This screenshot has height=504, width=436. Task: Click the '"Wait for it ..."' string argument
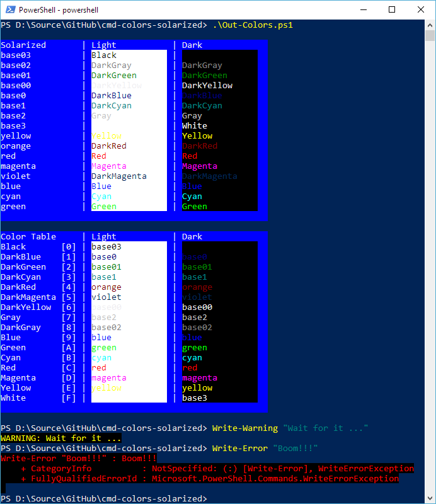coord(325,428)
